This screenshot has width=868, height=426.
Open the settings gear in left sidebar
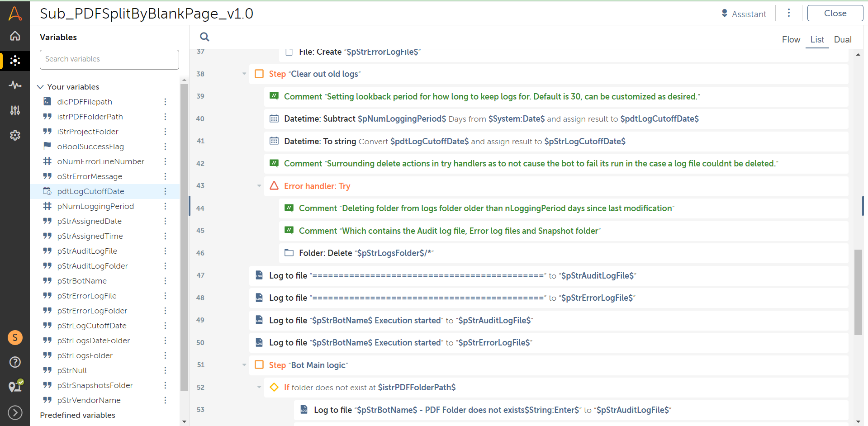tap(15, 135)
